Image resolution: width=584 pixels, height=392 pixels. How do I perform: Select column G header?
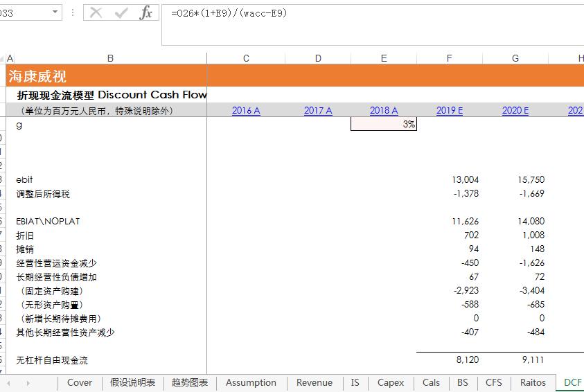515,58
